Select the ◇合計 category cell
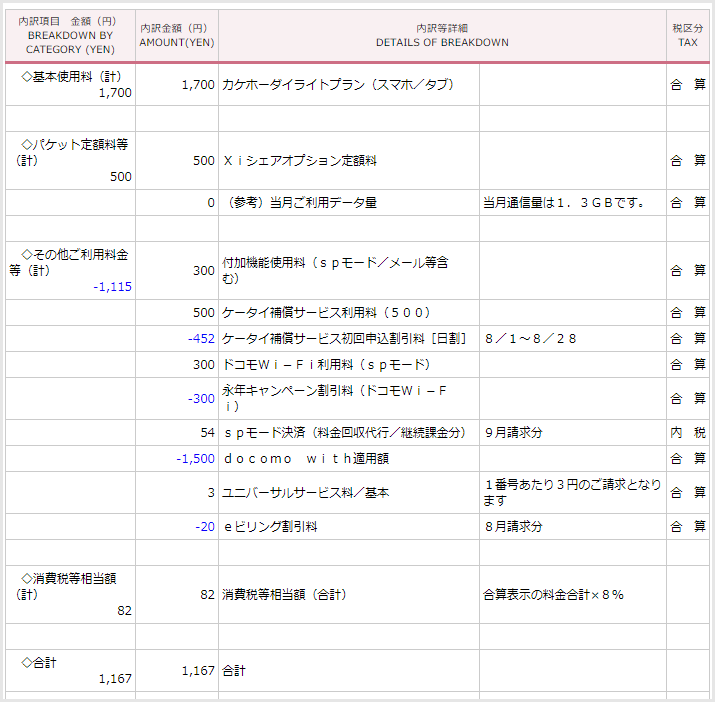Image resolution: width=715 pixels, height=702 pixels. 70,671
